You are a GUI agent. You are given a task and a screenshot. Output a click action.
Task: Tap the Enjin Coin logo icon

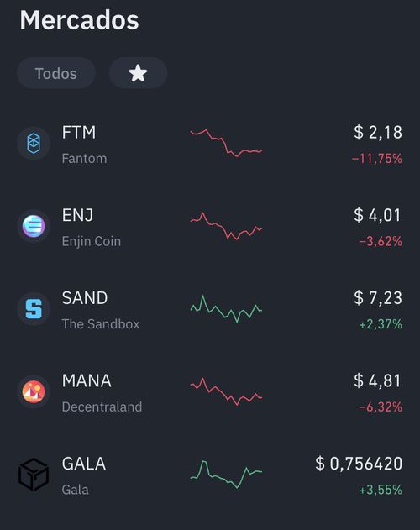pyautogui.click(x=34, y=226)
